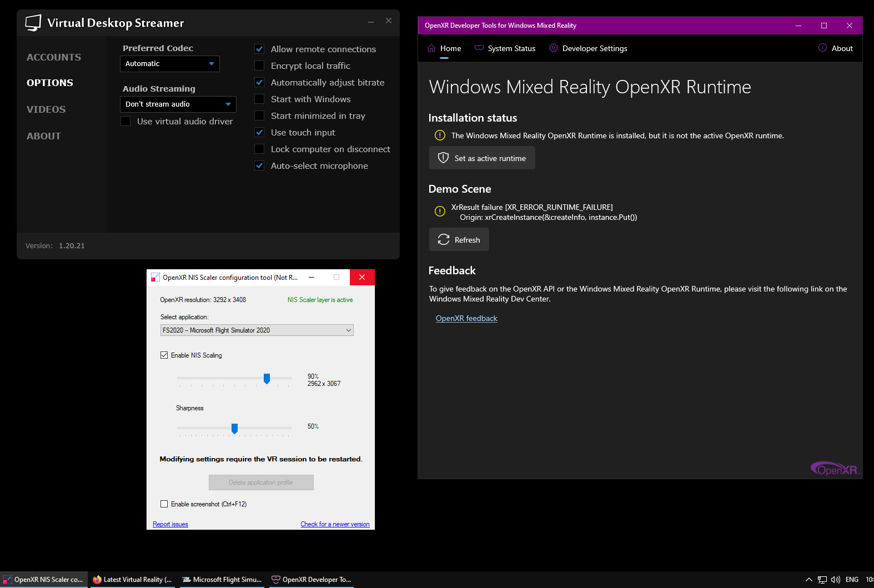Toggle Auto-select microphone checkbox

(x=259, y=165)
